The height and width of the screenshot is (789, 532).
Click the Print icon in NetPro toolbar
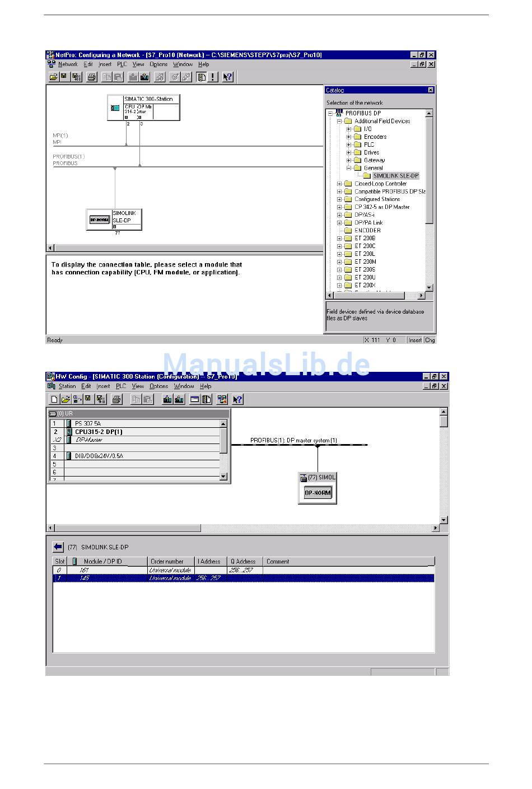click(92, 77)
